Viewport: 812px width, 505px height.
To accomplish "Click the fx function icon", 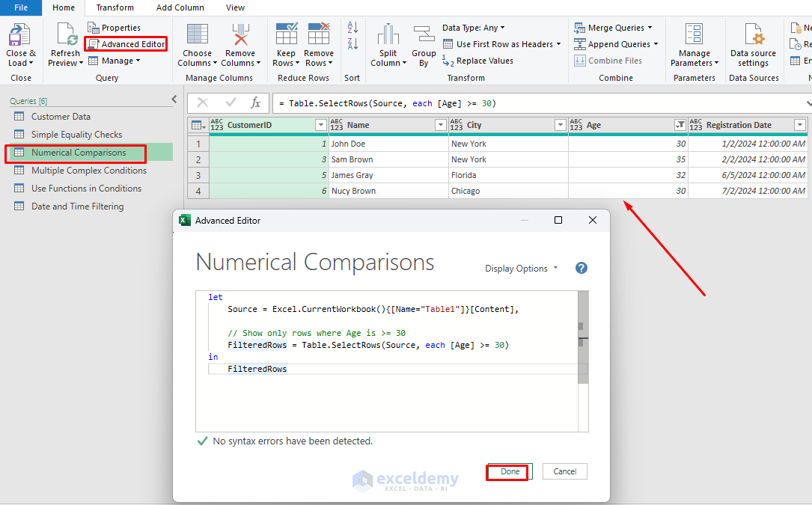I will click(256, 102).
